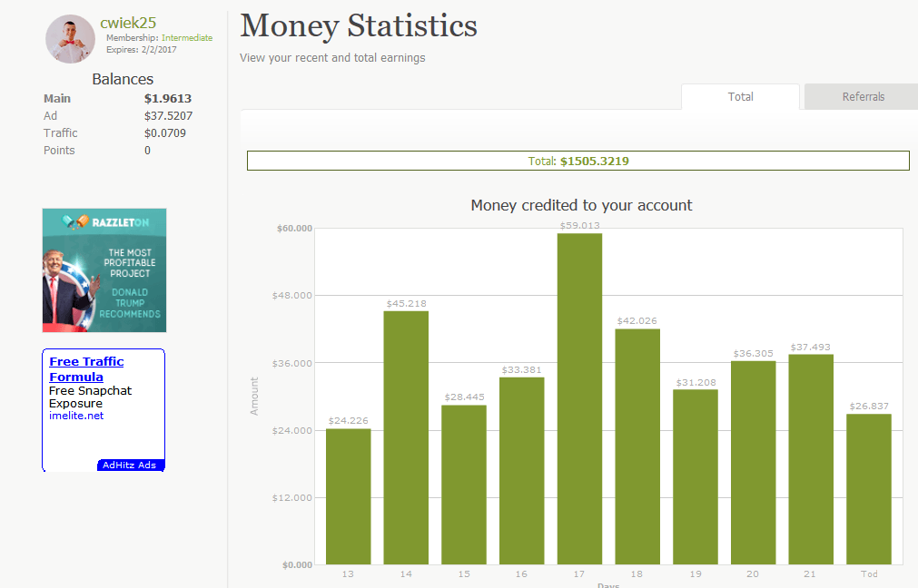Click the imelite.net link
The width and height of the screenshot is (918, 588).
click(76, 416)
